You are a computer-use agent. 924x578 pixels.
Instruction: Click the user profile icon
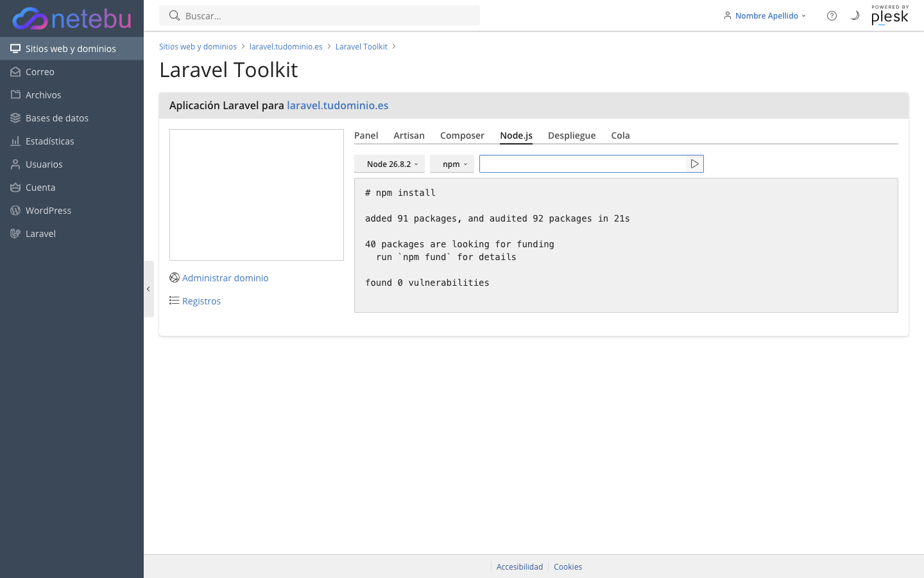click(728, 15)
